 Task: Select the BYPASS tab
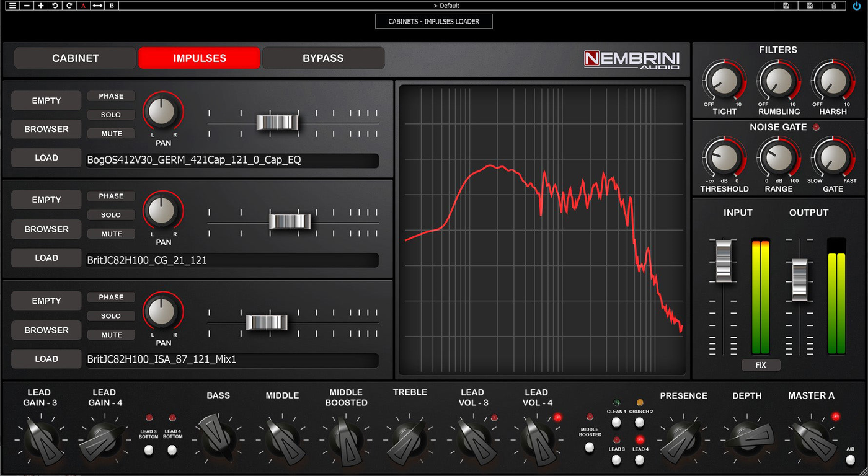(x=323, y=58)
